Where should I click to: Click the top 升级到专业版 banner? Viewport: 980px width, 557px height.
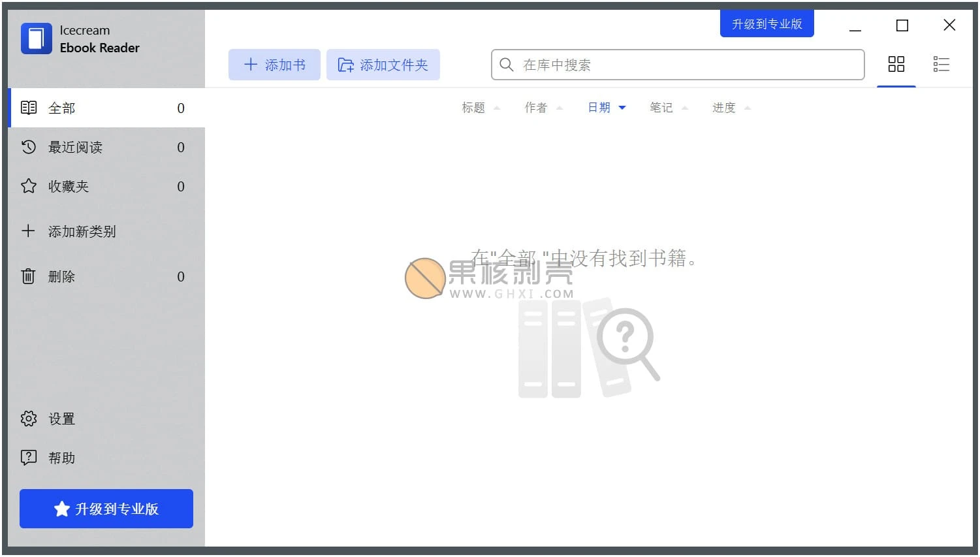coord(767,23)
